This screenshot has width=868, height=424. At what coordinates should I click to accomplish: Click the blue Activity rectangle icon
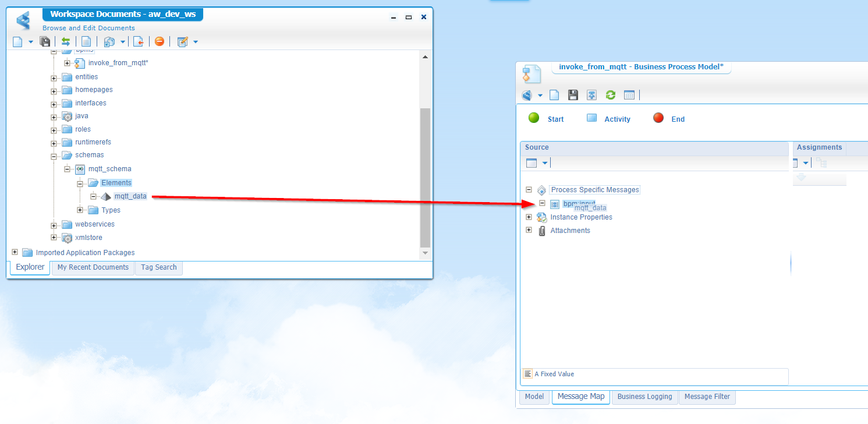[592, 118]
